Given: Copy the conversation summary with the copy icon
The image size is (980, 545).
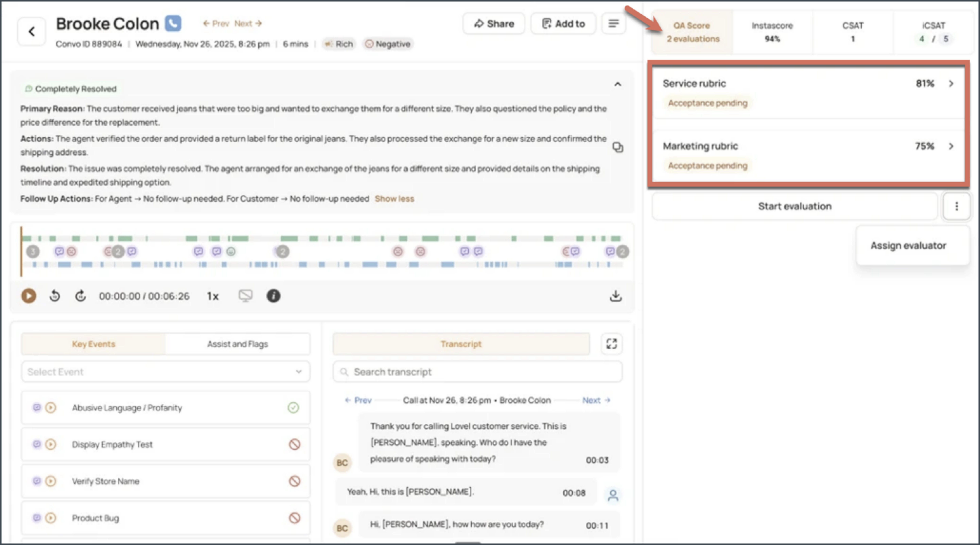Looking at the screenshot, I should click(x=617, y=147).
